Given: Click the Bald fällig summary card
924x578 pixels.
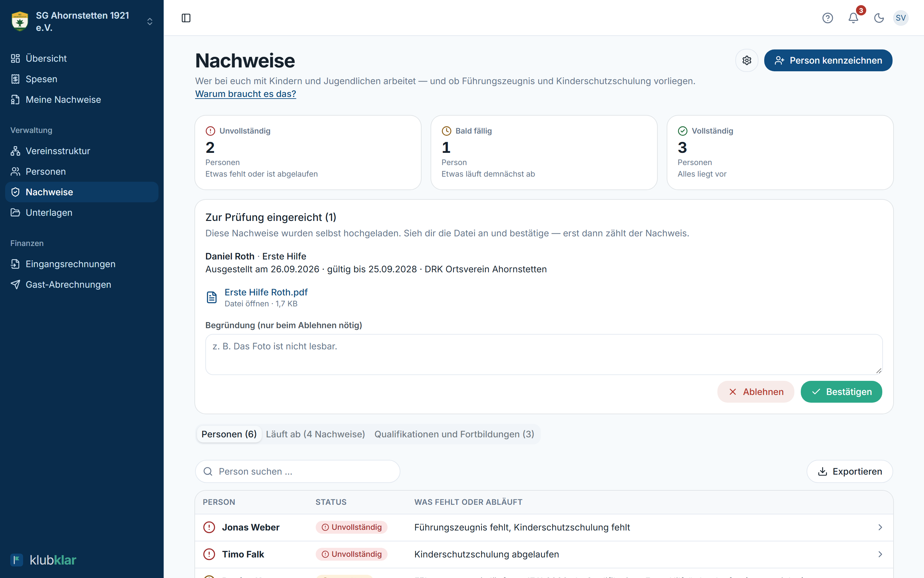Looking at the screenshot, I should (544, 153).
